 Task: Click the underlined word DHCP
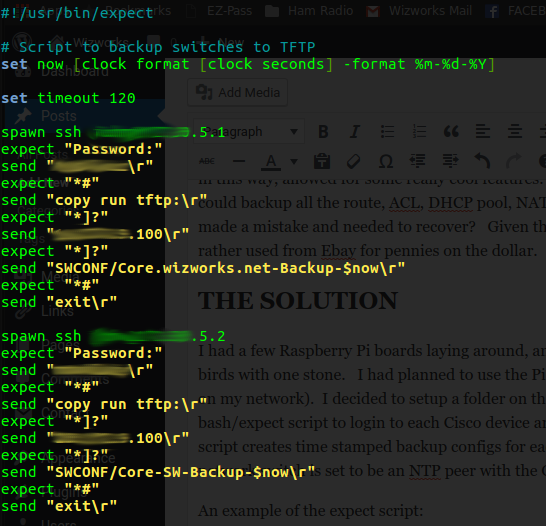(x=450, y=203)
